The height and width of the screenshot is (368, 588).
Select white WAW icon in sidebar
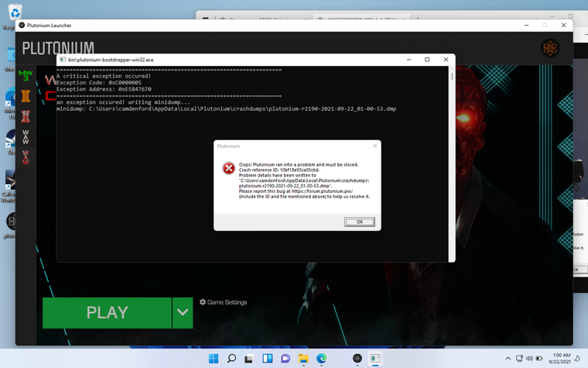click(x=26, y=137)
